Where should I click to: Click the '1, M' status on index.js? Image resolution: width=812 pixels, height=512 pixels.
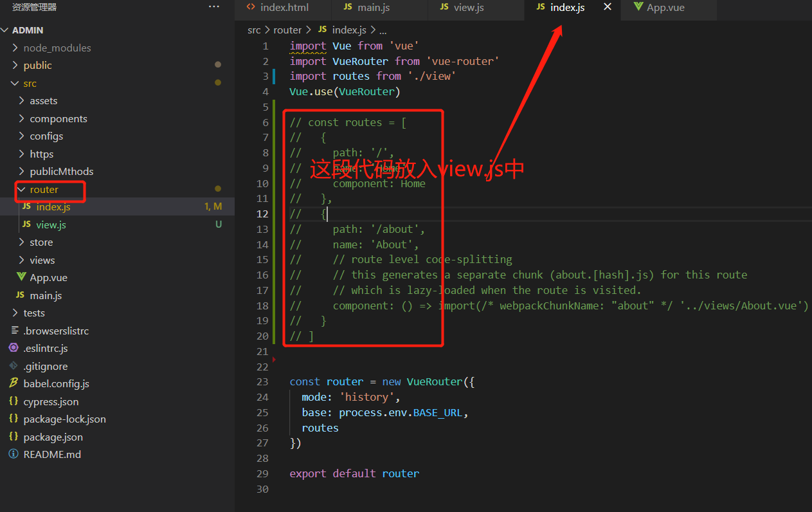pos(213,207)
